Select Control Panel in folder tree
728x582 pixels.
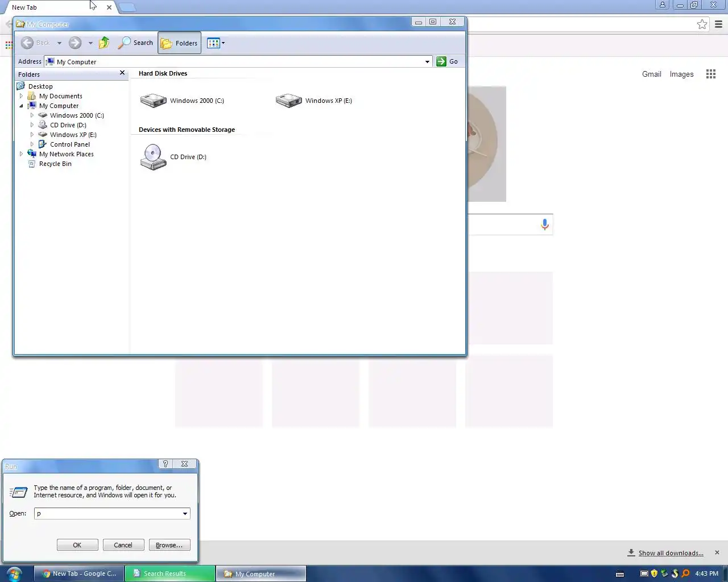click(69, 144)
